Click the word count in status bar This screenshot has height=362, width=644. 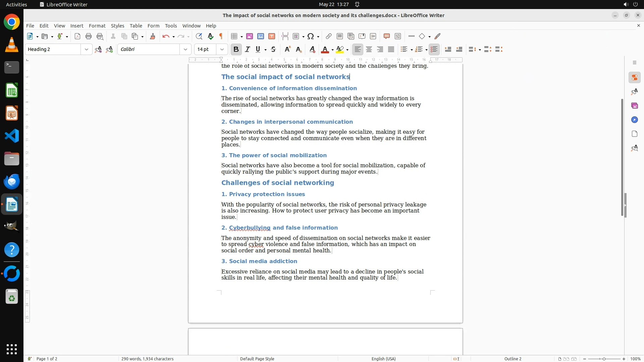coord(147,359)
